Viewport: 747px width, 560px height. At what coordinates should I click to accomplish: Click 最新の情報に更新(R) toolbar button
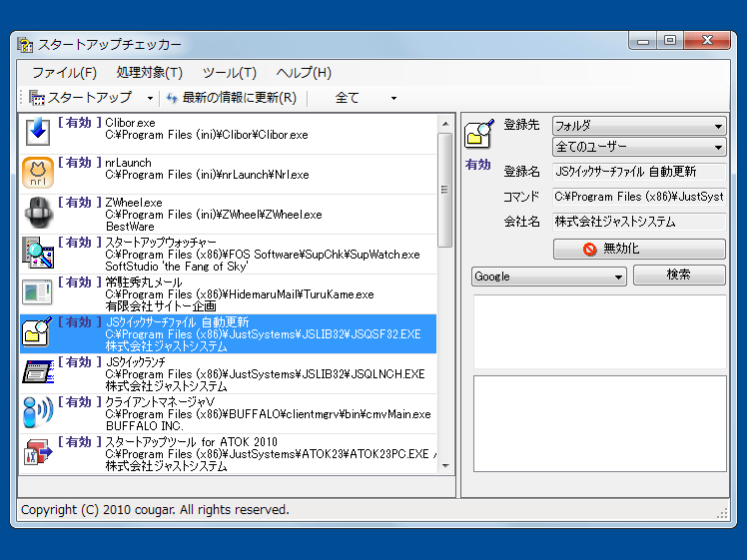point(232,98)
